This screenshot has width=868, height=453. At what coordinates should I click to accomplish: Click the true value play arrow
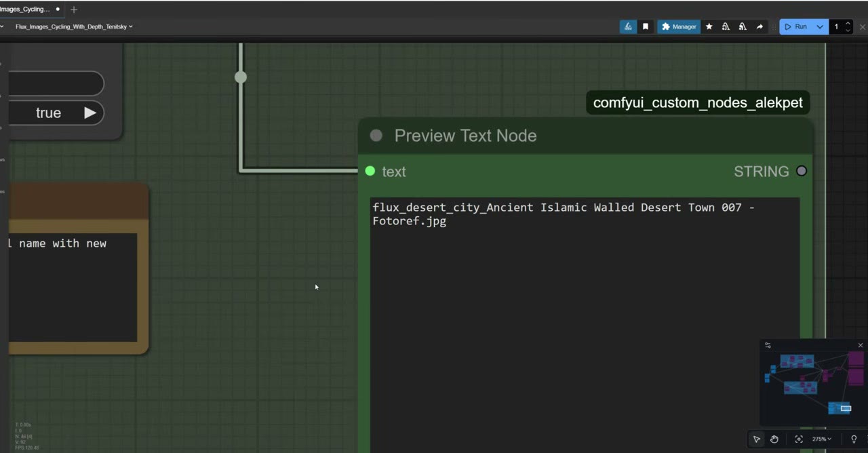(90, 113)
